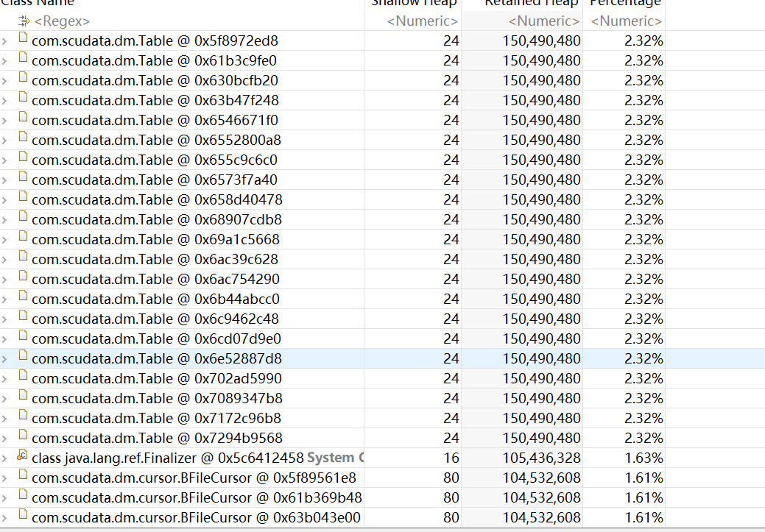The height and width of the screenshot is (532, 765).
Task: Click object icon of Table @ 0x658d40478
Action: pyautogui.click(x=23, y=196)
